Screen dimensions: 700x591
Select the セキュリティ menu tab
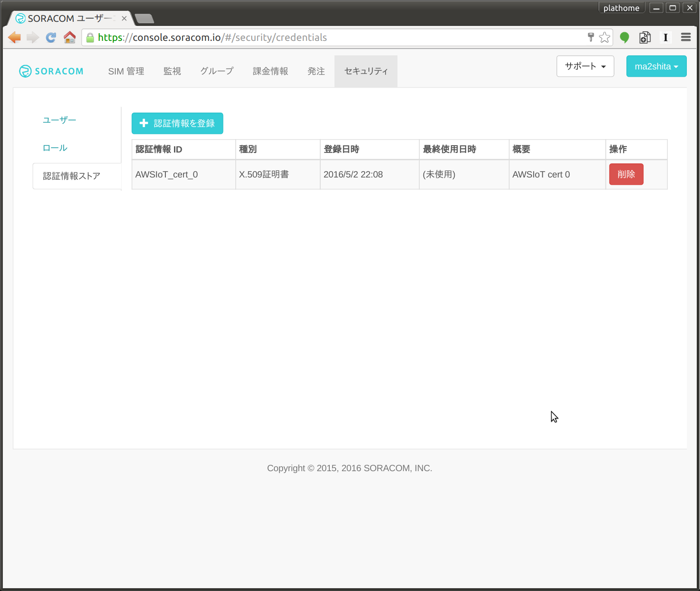coord(366,71)
